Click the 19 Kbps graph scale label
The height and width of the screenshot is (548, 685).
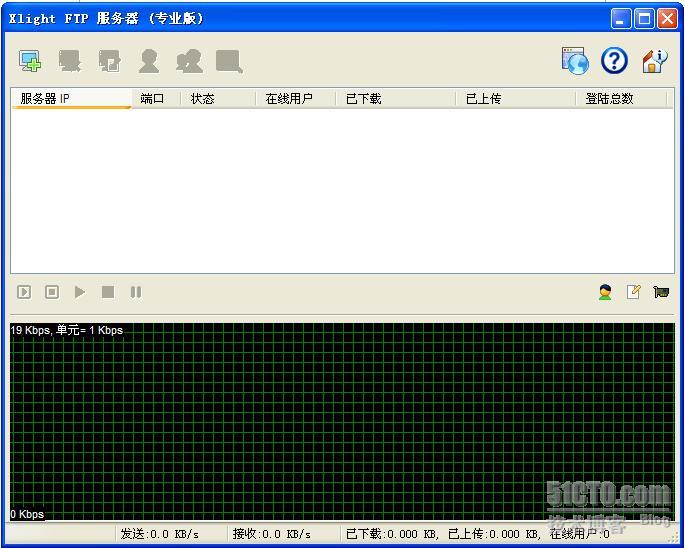[67, 330]
